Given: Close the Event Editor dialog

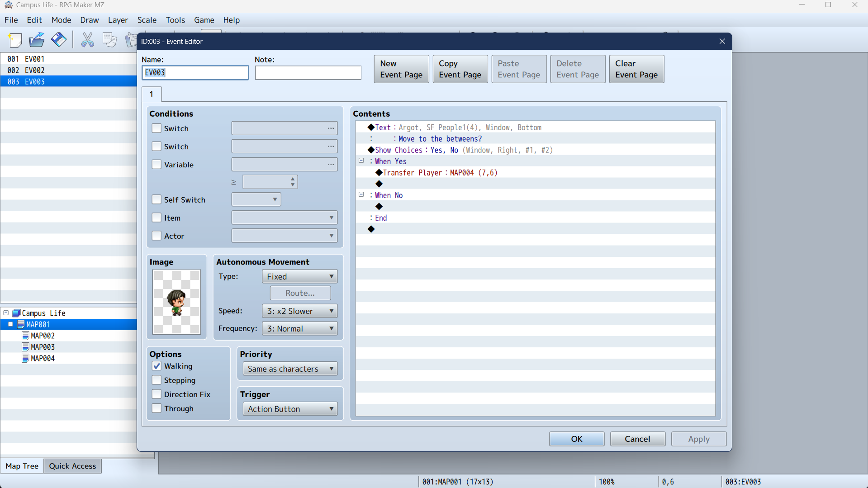Looking at the screenshot, I should (x=722, y=41).
